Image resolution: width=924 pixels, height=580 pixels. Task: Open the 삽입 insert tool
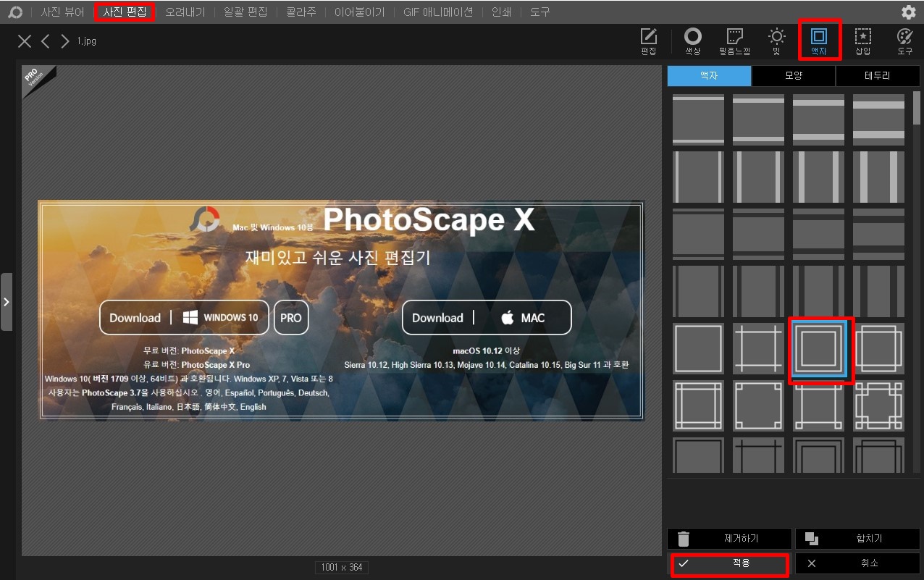point(862,42)
